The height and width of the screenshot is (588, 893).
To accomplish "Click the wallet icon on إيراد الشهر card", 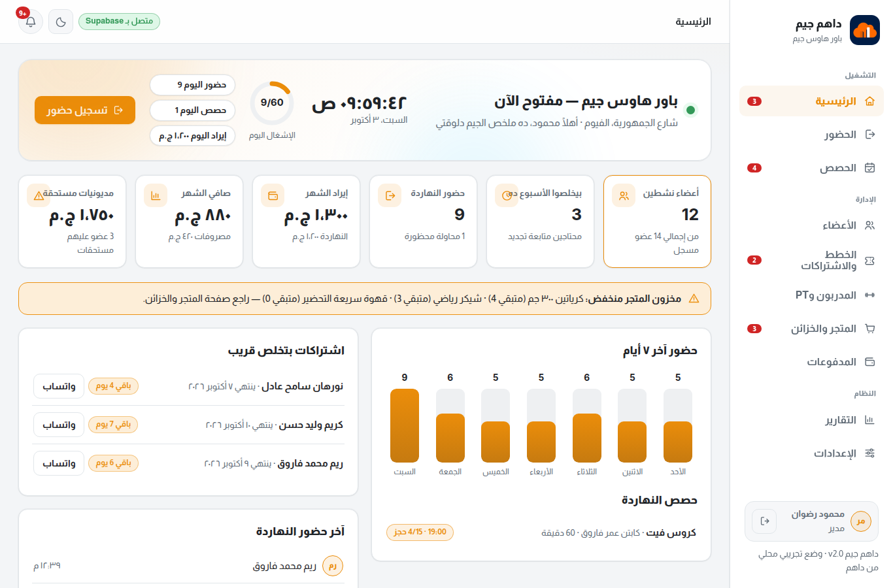I will point(273,195).
